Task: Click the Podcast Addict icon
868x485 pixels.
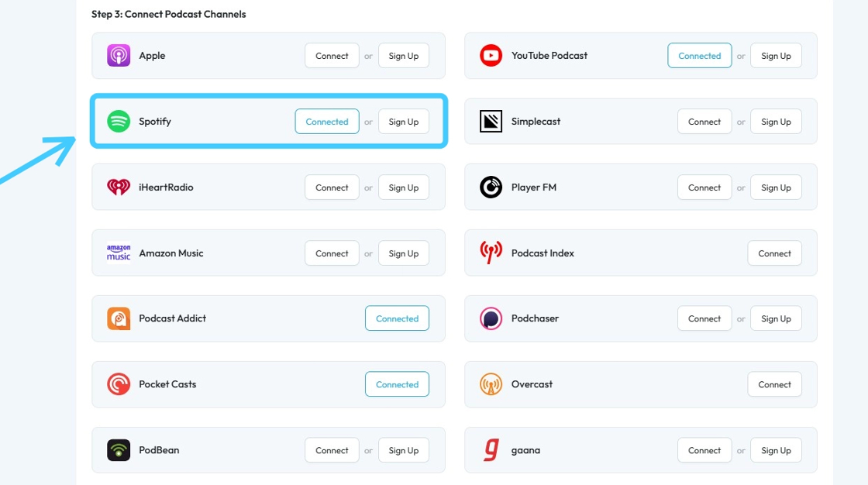Action: point(119,318)
